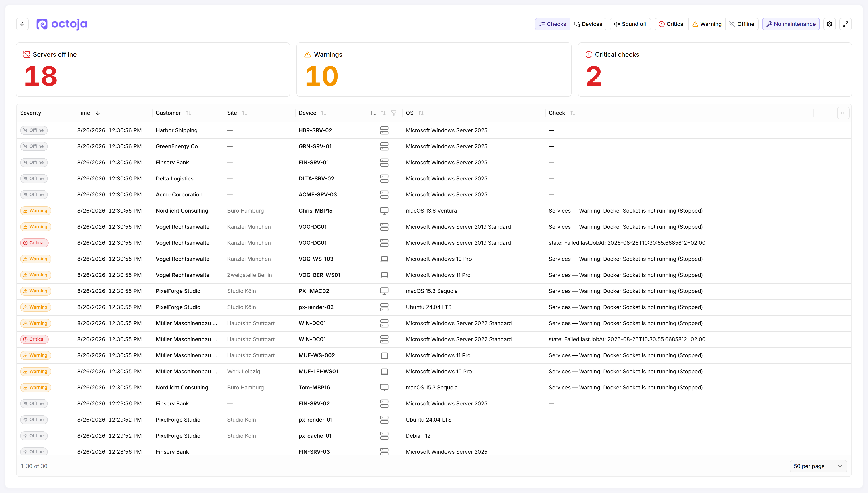Switch to the Checks view
This screenshot has width=868, height=493.
[x=553, y=24]
